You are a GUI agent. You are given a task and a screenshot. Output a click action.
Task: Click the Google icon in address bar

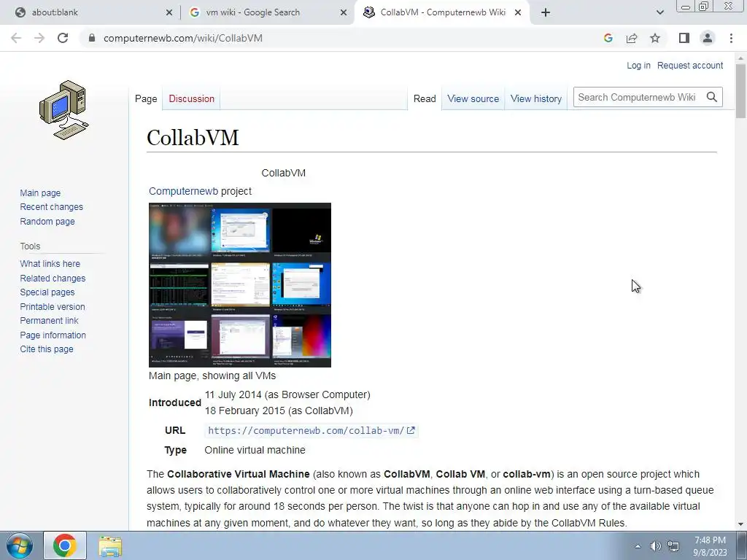tap(608, 38)
